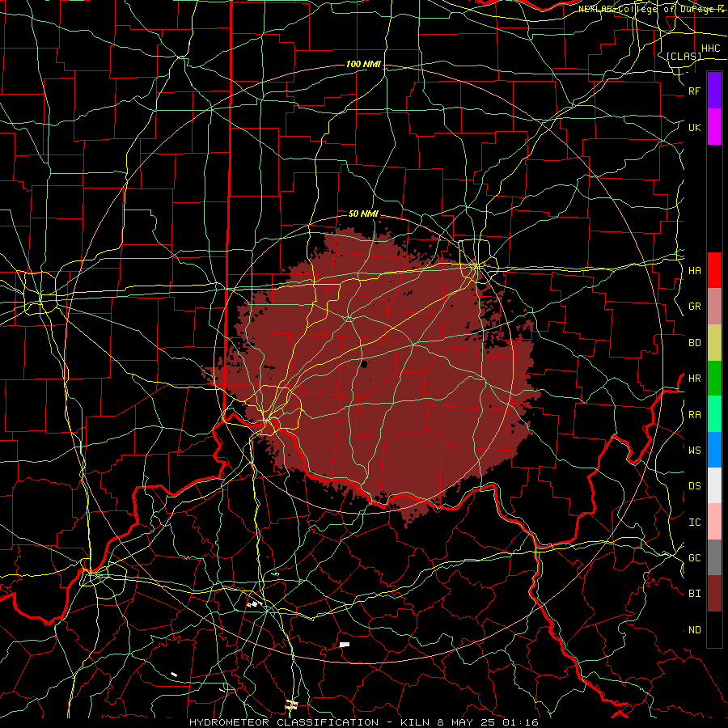728x728 pixels.
Task: Click the UK magenta legend swatch
Action: (x=714, y=127)
